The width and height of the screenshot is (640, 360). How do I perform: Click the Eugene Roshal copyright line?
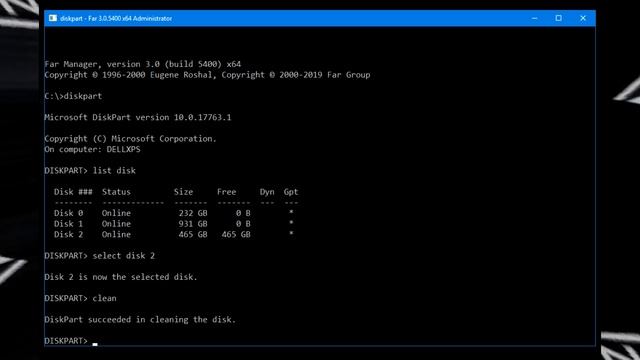207,75
